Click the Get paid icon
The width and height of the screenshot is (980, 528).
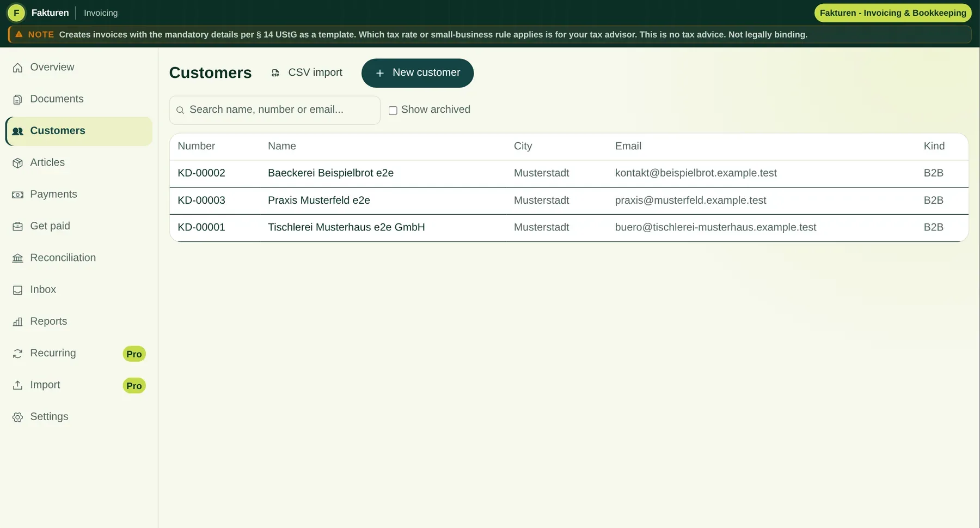tap(17, 226)
